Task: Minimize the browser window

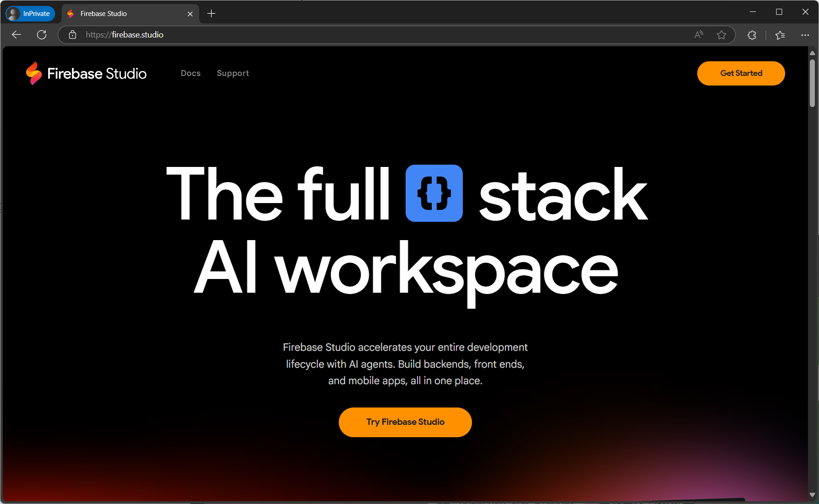Action: pyautogui.click(x=753, y=12)
